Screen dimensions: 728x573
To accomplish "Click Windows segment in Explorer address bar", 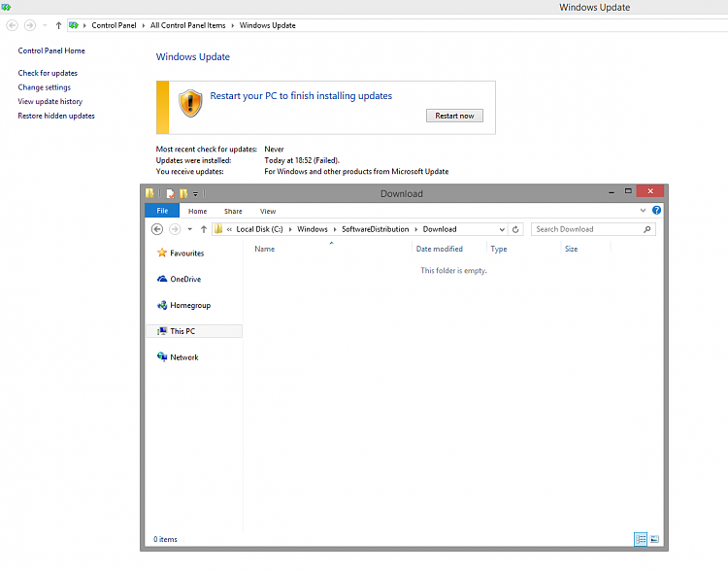I will click(313, 229).
